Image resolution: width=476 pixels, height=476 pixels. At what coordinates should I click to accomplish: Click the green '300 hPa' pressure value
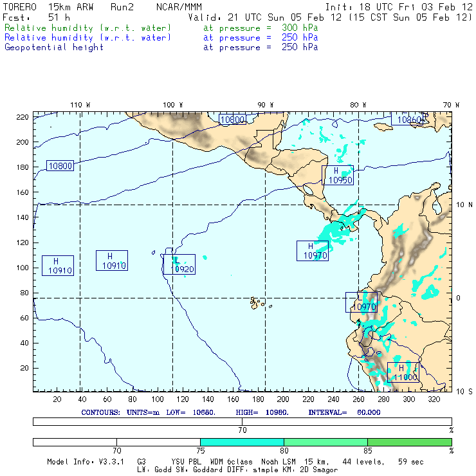coord(300,28)
